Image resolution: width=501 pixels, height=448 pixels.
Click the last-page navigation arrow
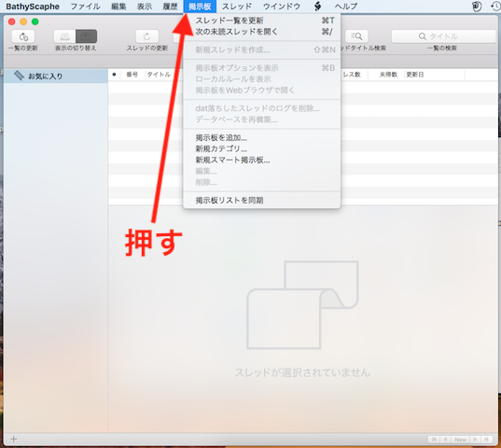point(486,440)
